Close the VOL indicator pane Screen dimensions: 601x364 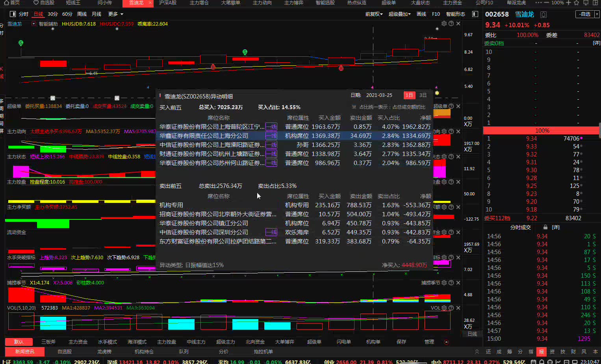click(x=458, y=308)
